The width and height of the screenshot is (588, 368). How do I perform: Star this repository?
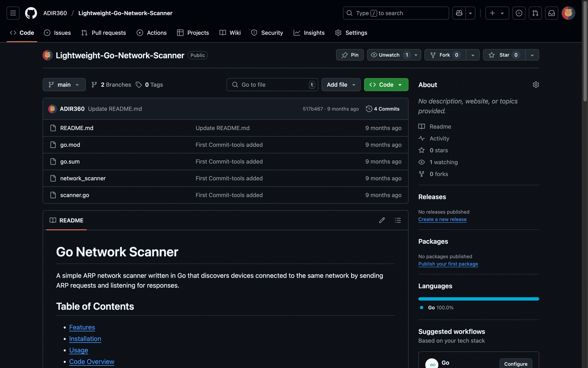point(504,55)
